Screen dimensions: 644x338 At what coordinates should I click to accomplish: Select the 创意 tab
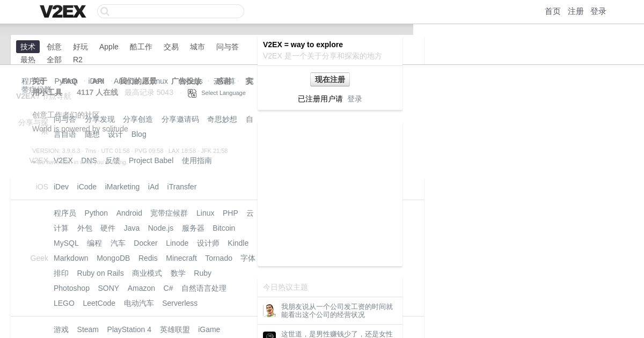54,47
